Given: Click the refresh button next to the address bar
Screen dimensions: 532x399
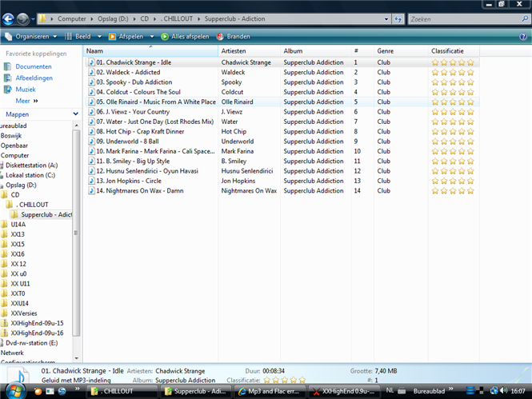Looking at the screenshot, I should 398,19.
